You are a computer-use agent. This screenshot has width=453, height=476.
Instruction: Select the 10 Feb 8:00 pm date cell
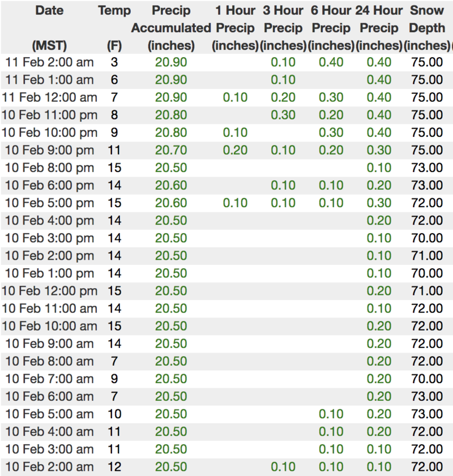coord(49,168)
